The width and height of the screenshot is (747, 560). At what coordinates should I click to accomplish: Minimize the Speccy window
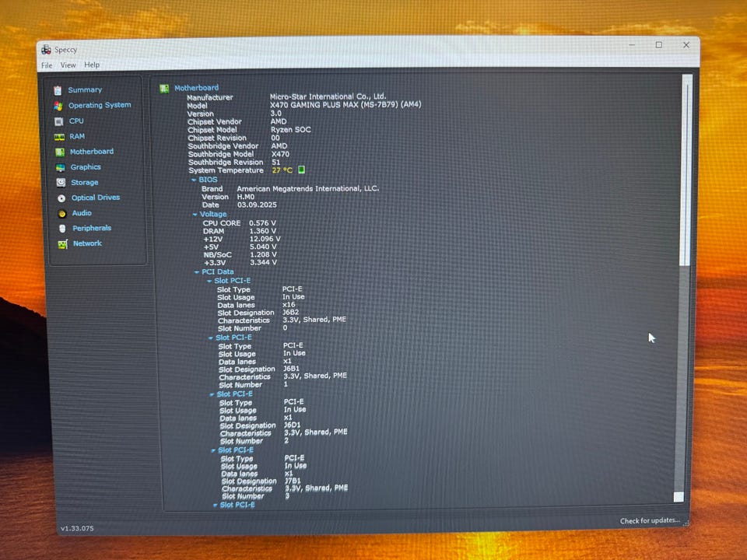[632, 45]
